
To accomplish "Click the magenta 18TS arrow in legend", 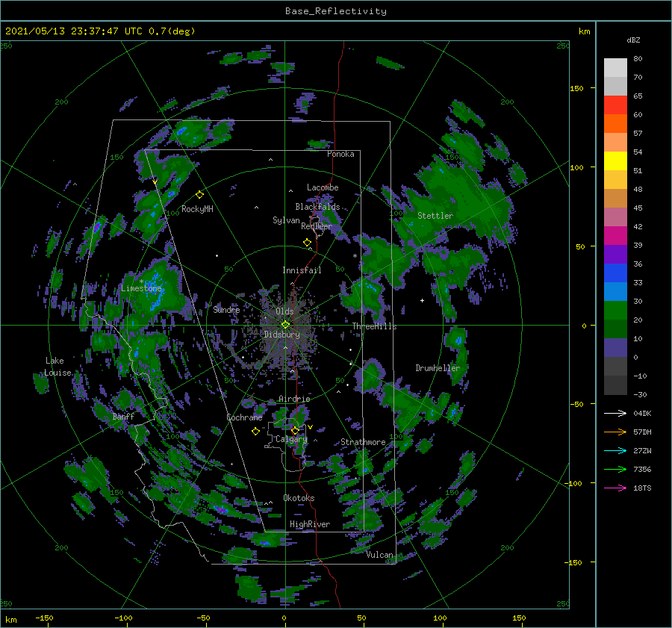I will coord(615,488).
